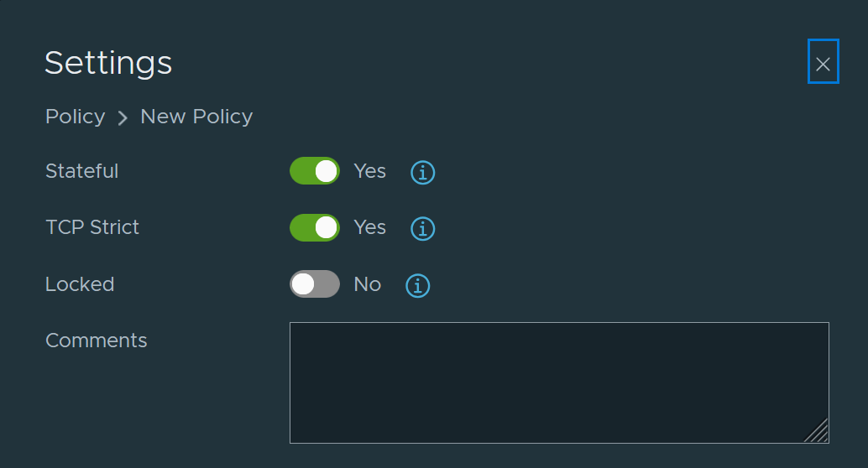Turn off the Stateful toggle
868x468 pixels.
tap(315, 171)
